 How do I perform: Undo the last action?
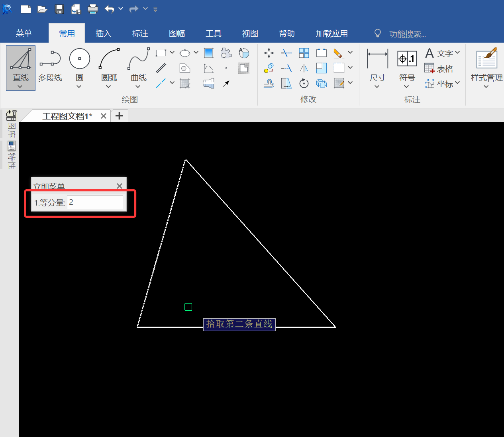pos(110,9)
